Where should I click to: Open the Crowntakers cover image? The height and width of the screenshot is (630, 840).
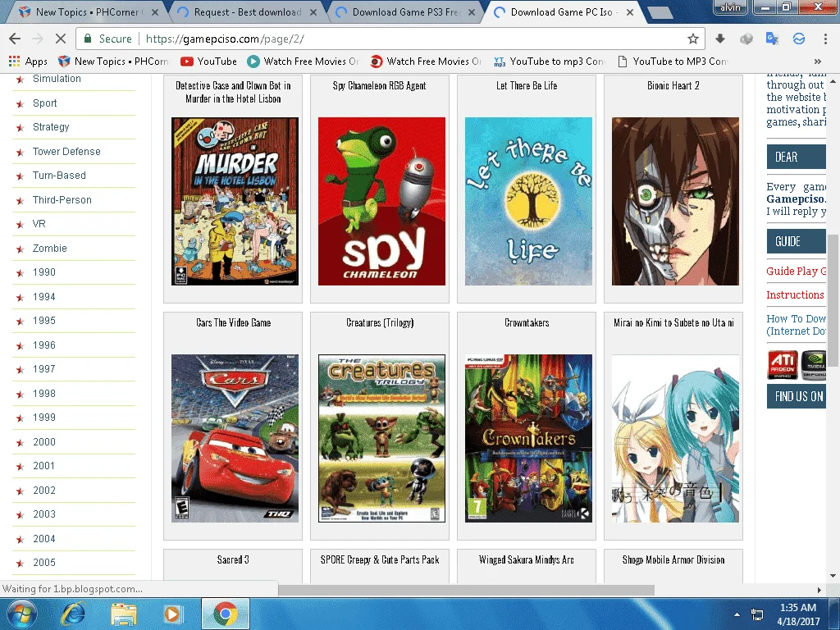[x=528, y=438]
